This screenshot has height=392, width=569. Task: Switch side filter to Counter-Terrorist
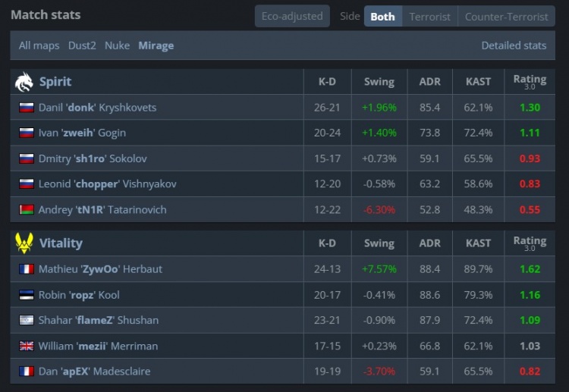(507, 16)
